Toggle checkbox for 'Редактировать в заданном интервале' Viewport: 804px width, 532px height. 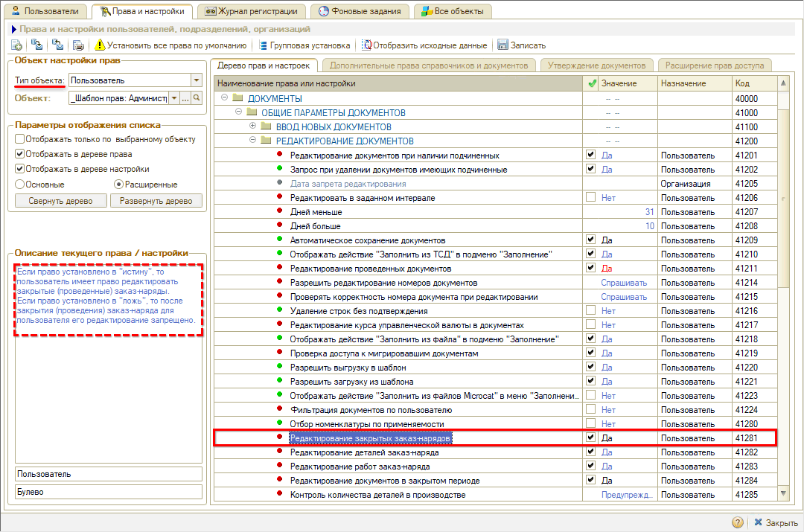tap(591, 198)
